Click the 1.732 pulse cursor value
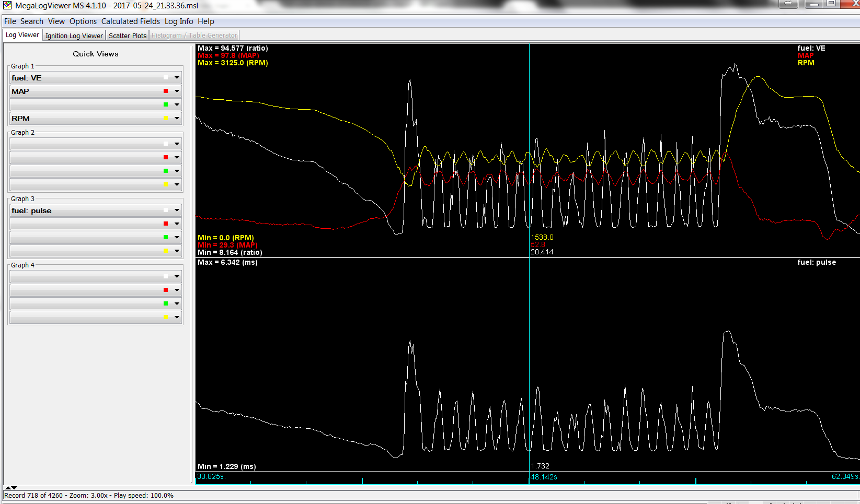 540,466
